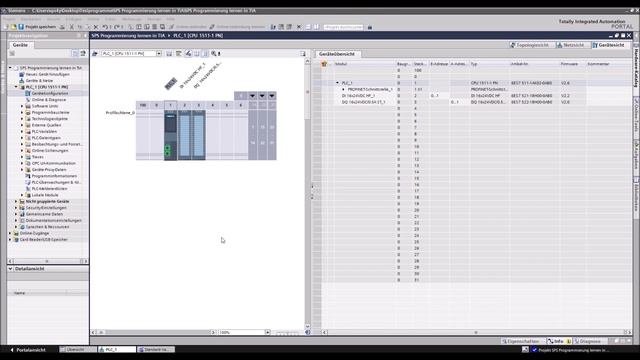
Task: Select Card Reader/USB-Speicher item
Action: pyautogui.click(x=43, y=240)
